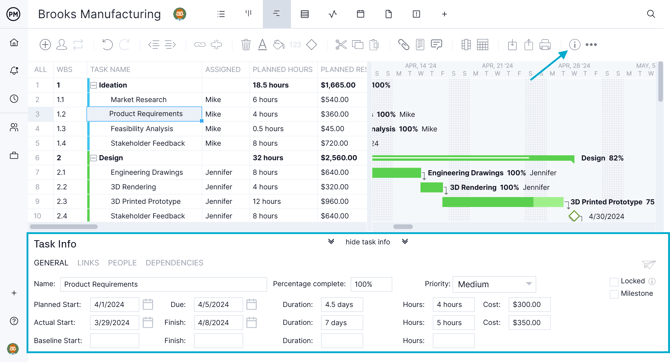Collapse the Design task group
Screen dimensions: 670x362
click(94, 158)
